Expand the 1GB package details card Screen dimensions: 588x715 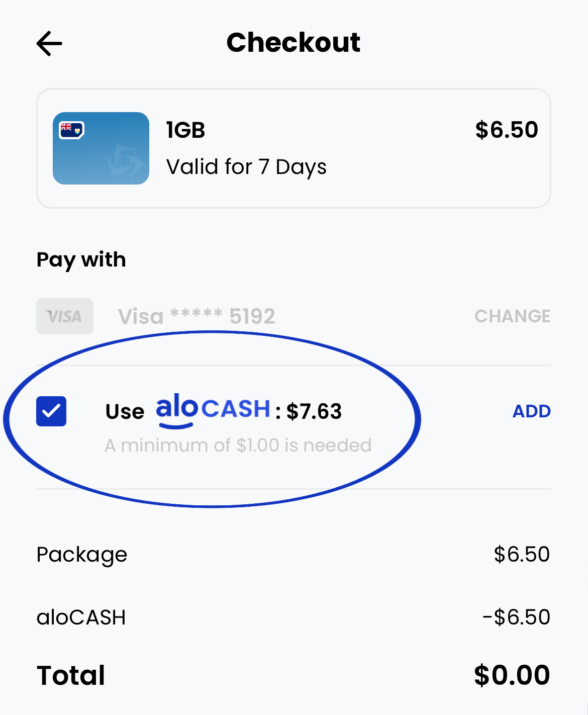[293, 147]
